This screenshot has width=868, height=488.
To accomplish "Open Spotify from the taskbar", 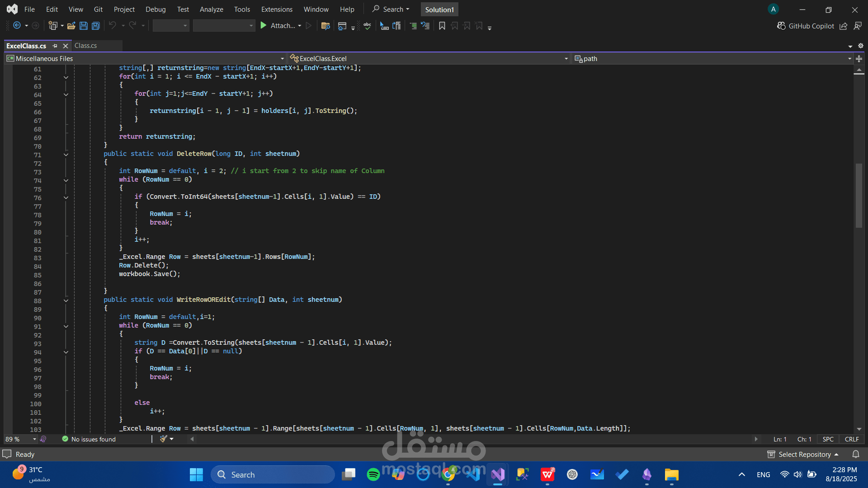I will pyautogui.click(x=373, y=474).
